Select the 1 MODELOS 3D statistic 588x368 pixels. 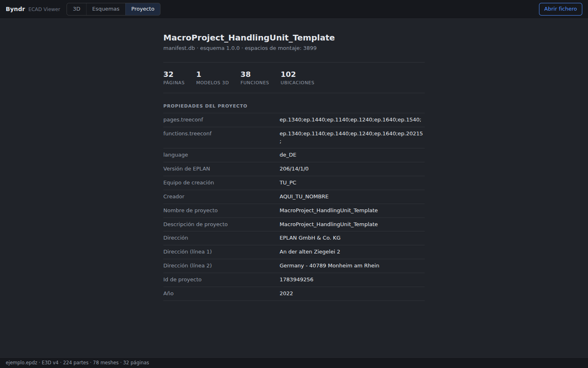212,78
